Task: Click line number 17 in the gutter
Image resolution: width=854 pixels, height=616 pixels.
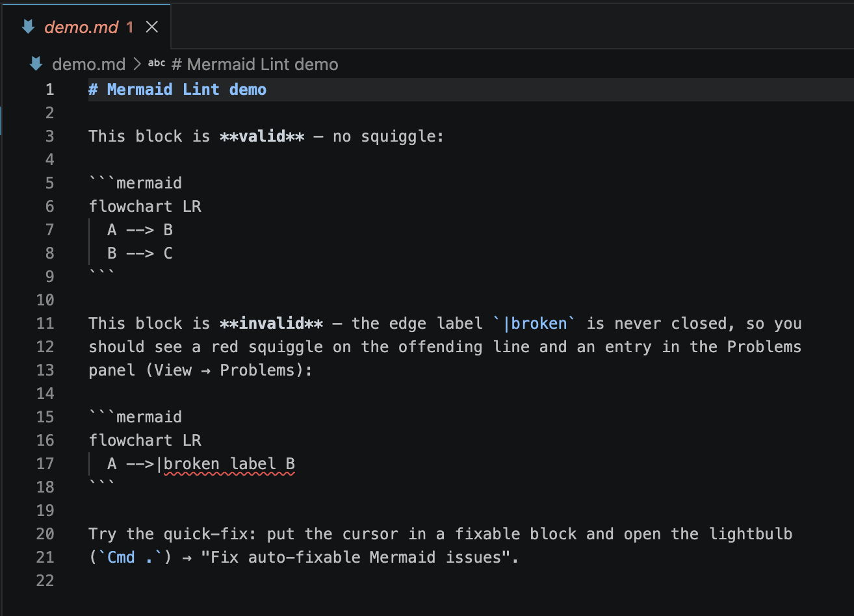Action: point(45,463)
